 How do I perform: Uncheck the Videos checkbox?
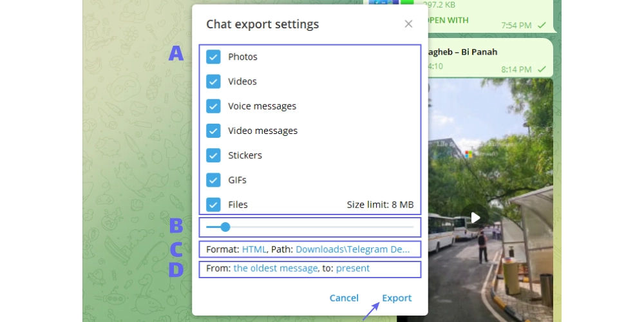(x=214, y=81)
